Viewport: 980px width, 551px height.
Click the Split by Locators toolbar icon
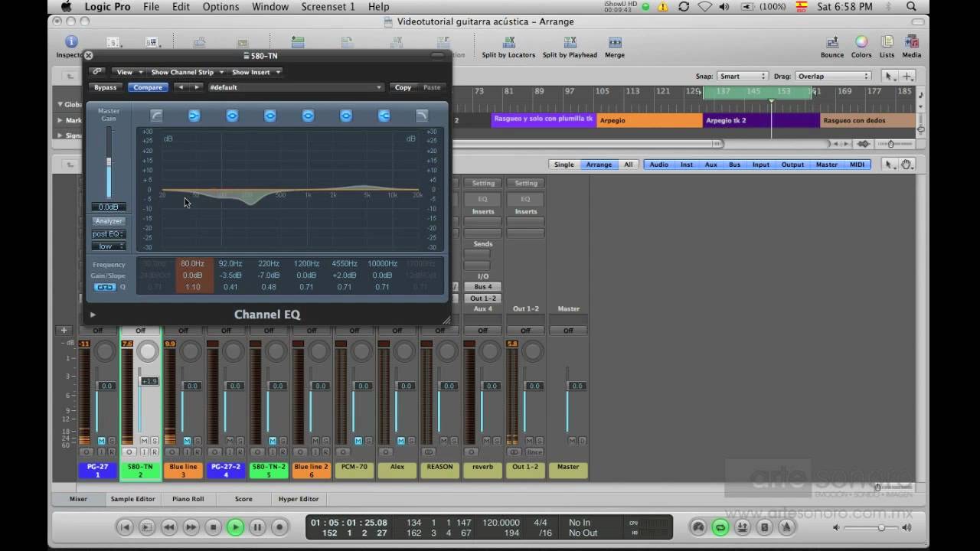point(508,42)
